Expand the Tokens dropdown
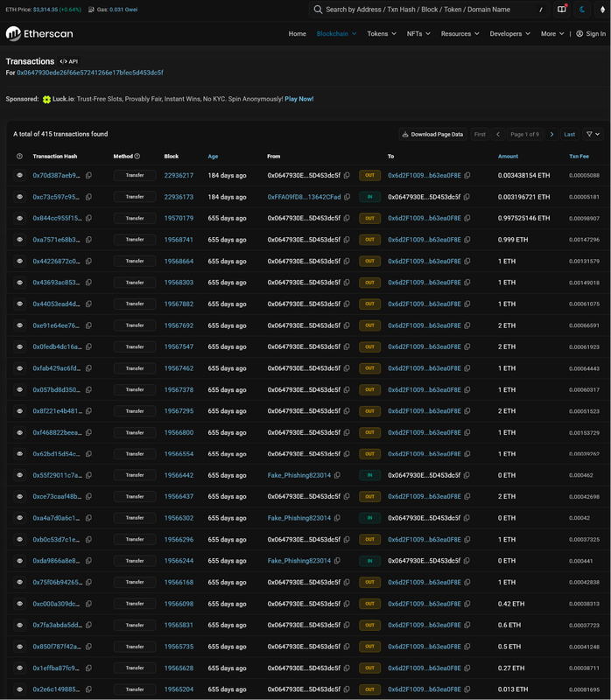 [x=382, y=33]
